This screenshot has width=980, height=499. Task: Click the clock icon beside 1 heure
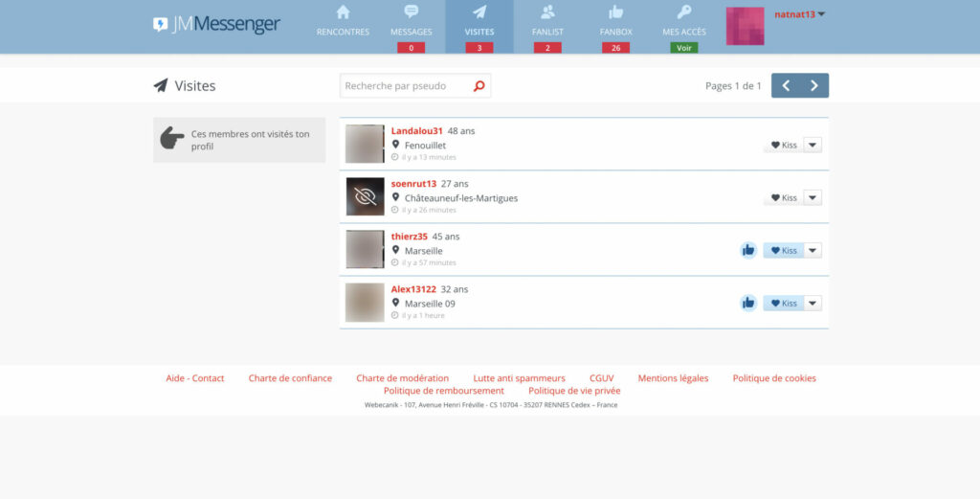[395, 315]
